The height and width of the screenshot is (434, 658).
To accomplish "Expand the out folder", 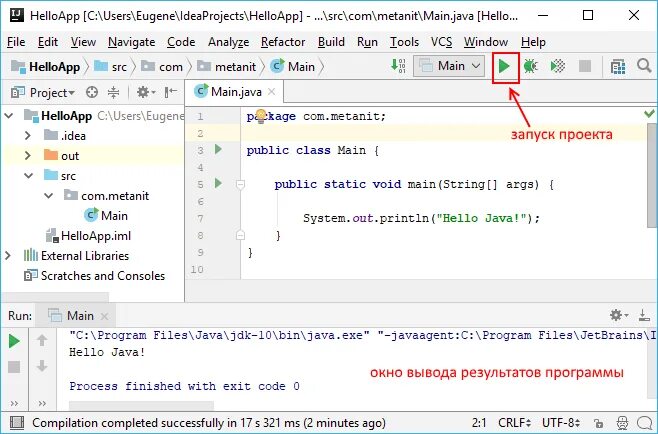I will point(28,156).
